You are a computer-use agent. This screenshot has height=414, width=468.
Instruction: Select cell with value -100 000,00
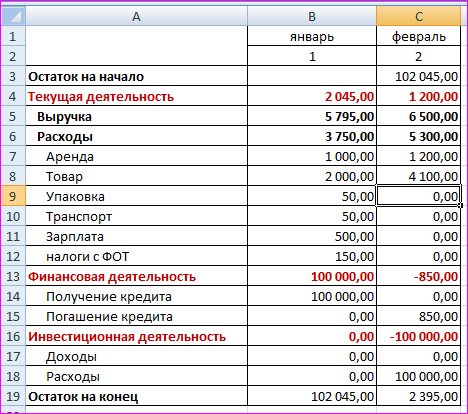tap(419, 336)
